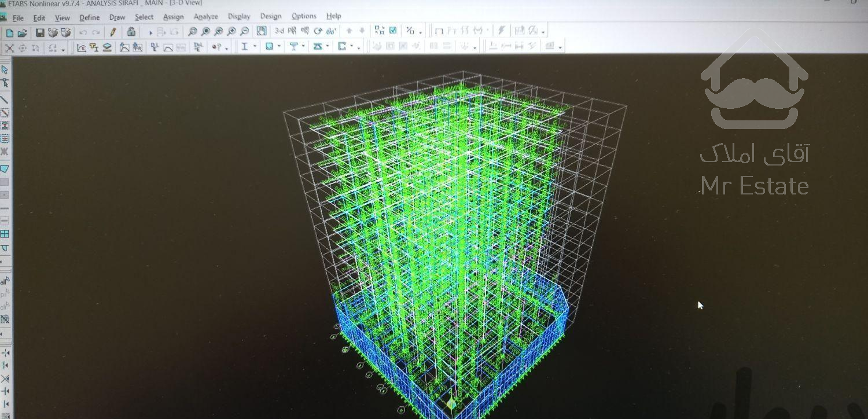Open the Select menu
The height and width of the screenshot is (419, 868).
coord(144,17)
